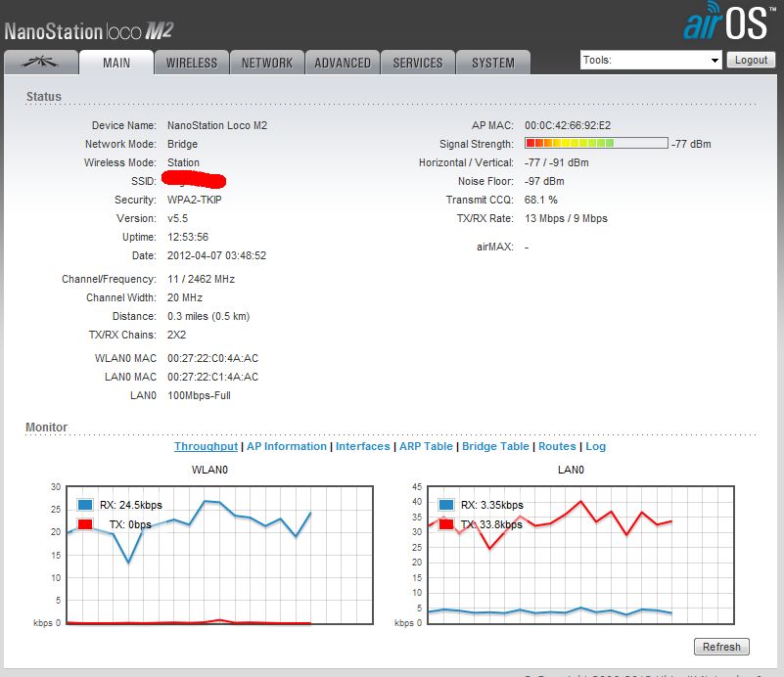Image resolution: width=784 pixels, height=677 pixels.
Task: Click TX/RX rate 13 Mbps / 9 Mbps
Action: pos(566,218)
